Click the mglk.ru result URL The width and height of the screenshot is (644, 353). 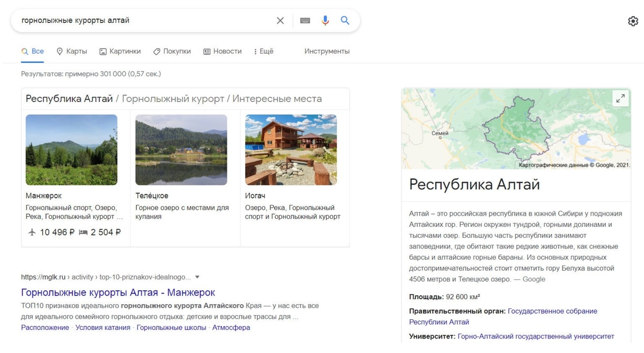click(106, 277)
